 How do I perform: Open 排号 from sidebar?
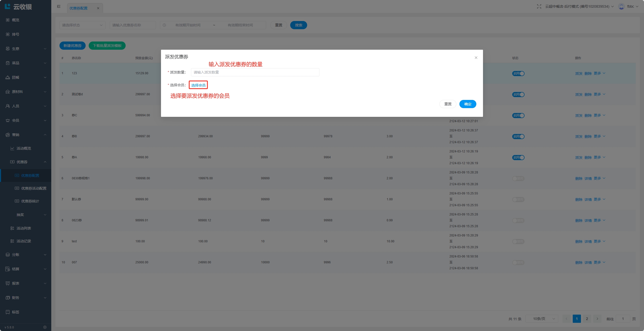click(15, 34)
